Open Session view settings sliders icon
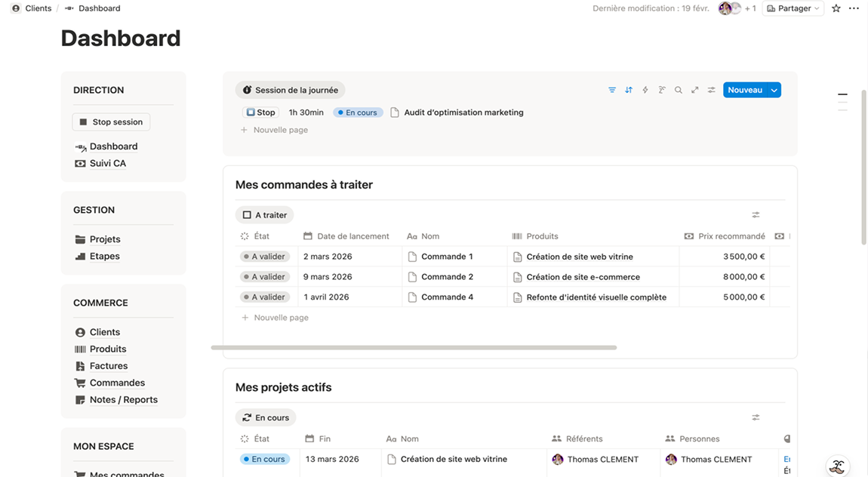 (711, 90)
